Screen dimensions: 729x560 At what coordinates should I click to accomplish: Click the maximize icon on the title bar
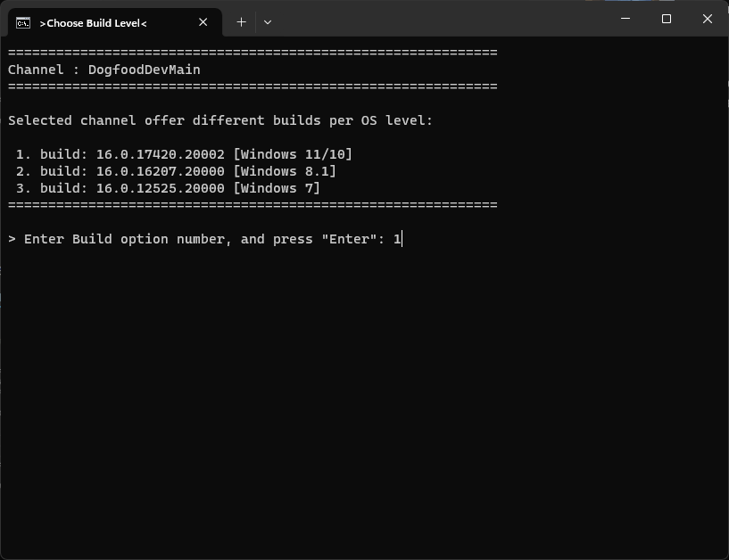pyautogui.click(x=666, y=18)
